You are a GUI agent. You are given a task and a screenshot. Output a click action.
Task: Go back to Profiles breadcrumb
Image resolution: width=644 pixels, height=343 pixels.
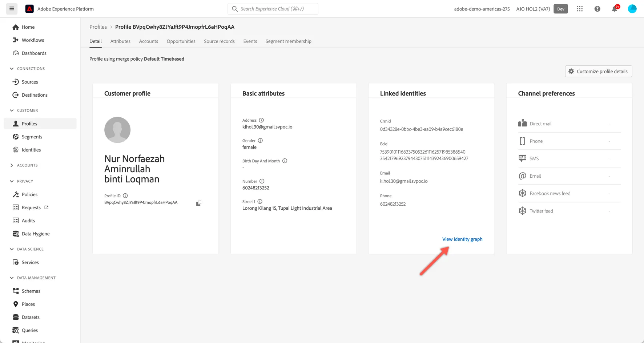coord(98,27)
